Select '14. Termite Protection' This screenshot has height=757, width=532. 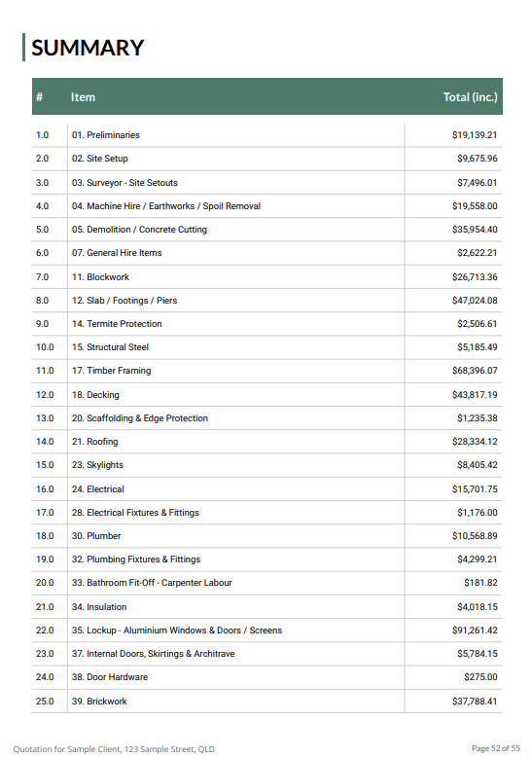click(x=117, y=324)
